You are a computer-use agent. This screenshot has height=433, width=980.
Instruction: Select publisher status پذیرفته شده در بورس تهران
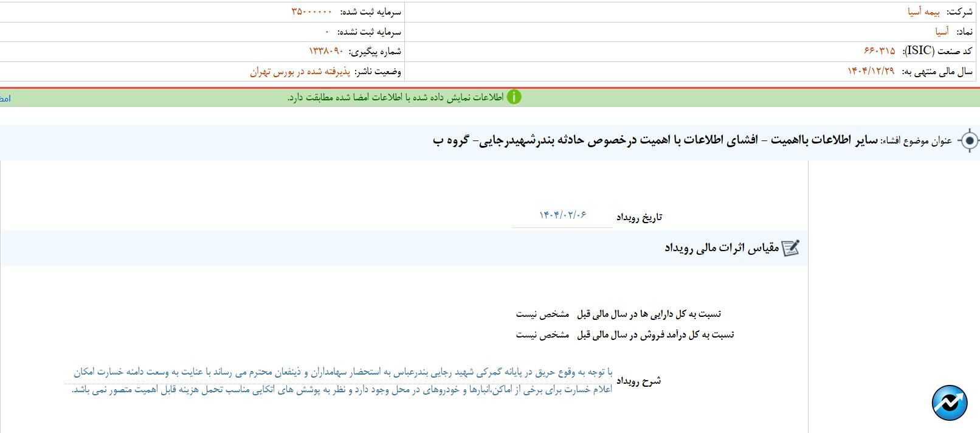click(300, 72)
